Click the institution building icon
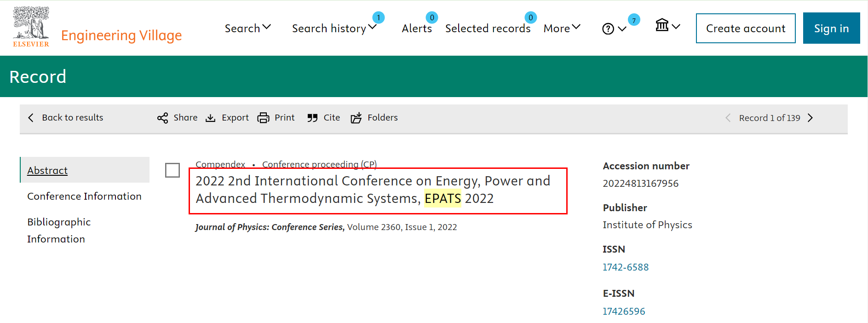This screenshot has height=323, width=868. pyautogui.click(x=662, y=25)
